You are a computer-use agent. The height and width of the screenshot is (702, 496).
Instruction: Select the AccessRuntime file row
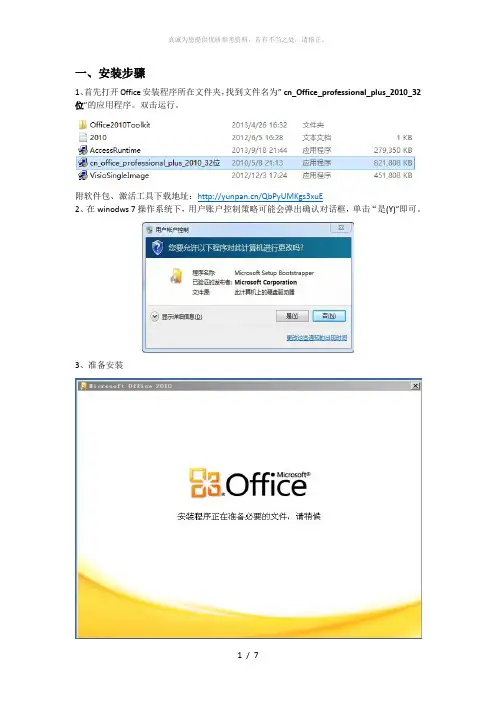click(x=245, y=150)
